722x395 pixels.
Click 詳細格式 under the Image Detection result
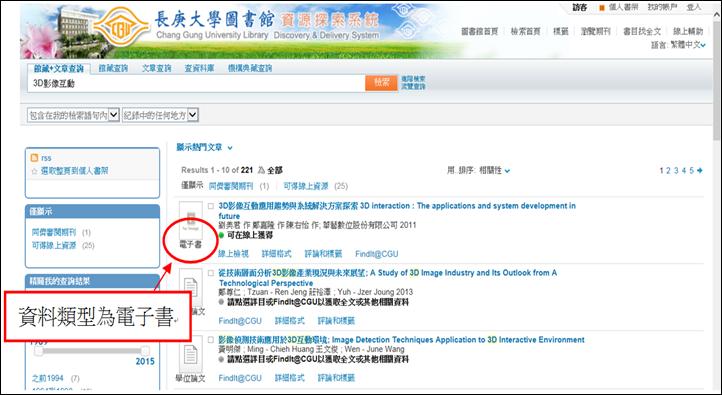[x=290, y=378]
